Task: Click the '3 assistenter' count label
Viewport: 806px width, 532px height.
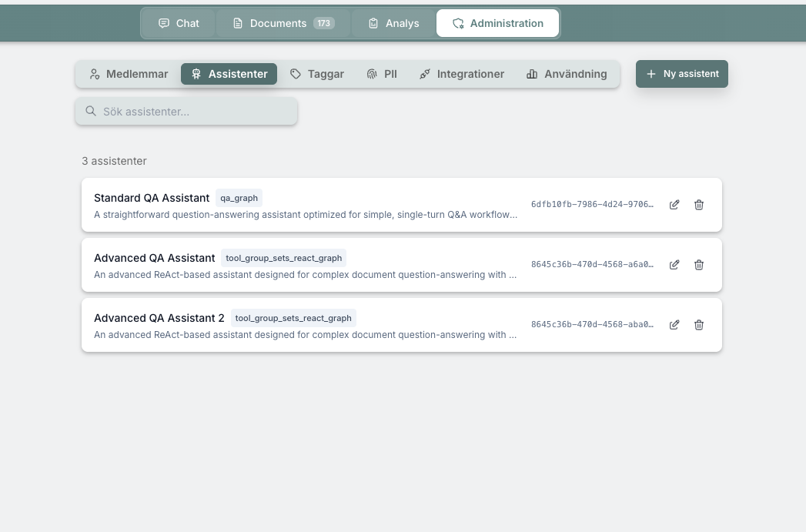Action: [114, 161]
